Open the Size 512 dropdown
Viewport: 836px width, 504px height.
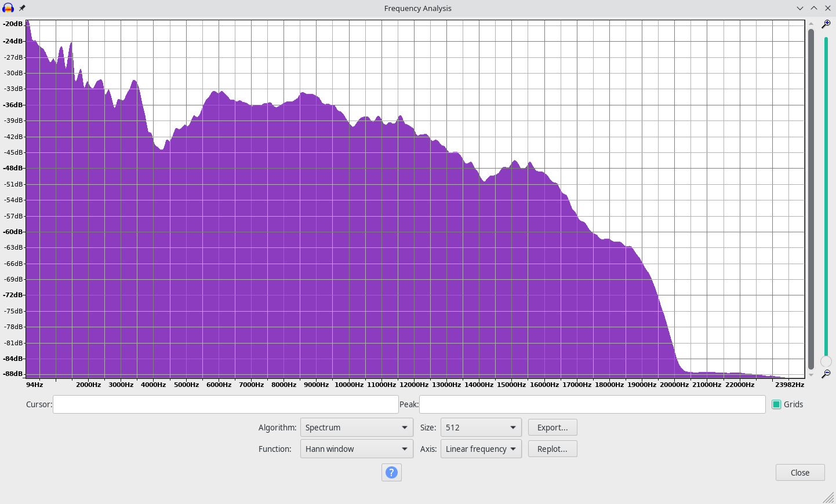click(x=481, y=428)
